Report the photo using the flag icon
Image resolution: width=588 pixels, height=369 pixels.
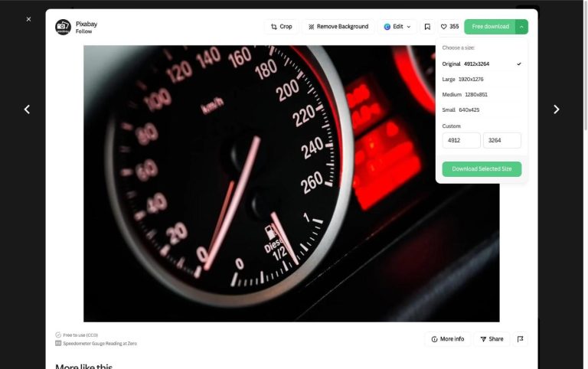click(520, 339)
